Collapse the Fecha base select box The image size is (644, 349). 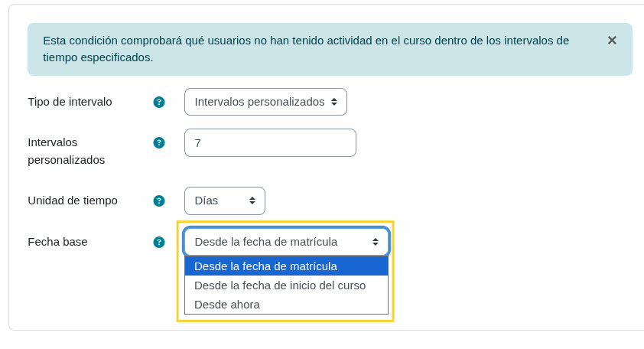point(286,242)
